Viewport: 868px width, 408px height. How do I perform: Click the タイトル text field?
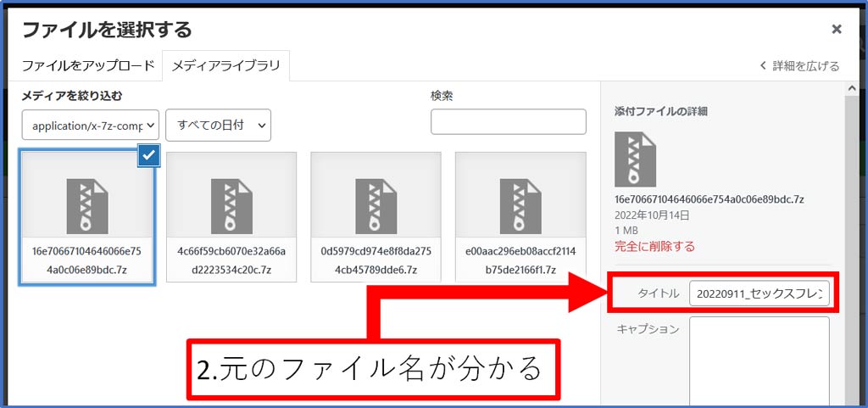(x=759, y=294)
